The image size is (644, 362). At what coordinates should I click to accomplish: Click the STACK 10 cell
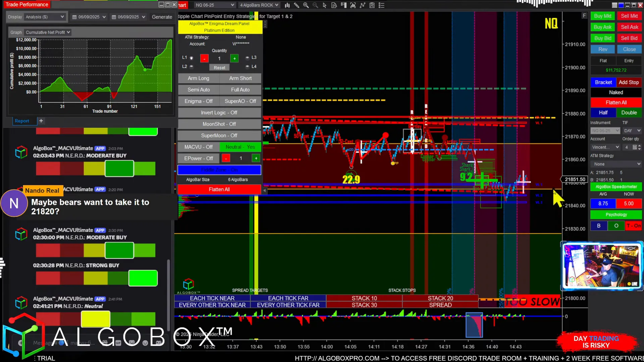[x=364, y=298]
